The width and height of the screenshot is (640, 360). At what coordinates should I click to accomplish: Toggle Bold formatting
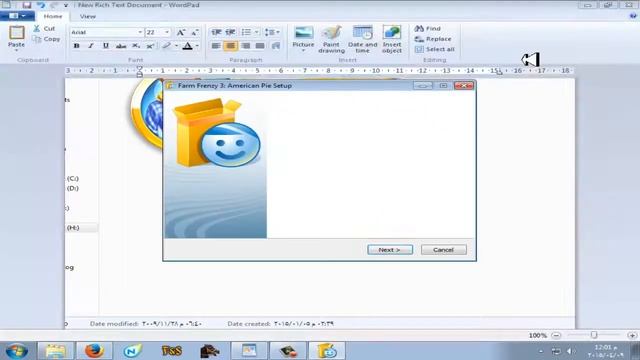76,46
